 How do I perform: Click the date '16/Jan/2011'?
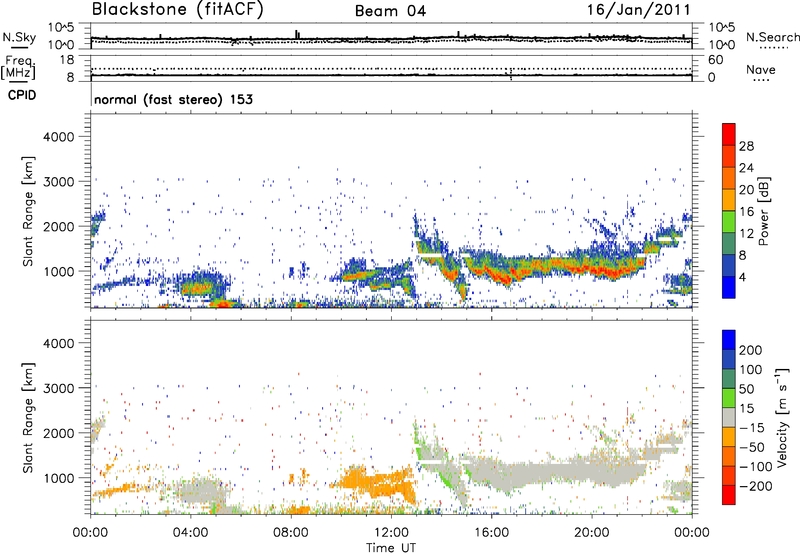[x=639, y=10]
